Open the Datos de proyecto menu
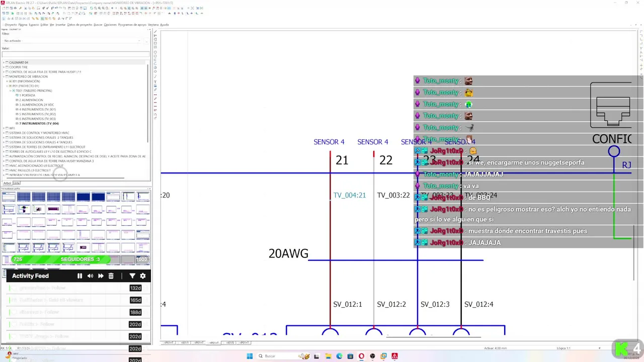Image resolution: width=644 pixels, height=362 pixels. pos(79,25)
